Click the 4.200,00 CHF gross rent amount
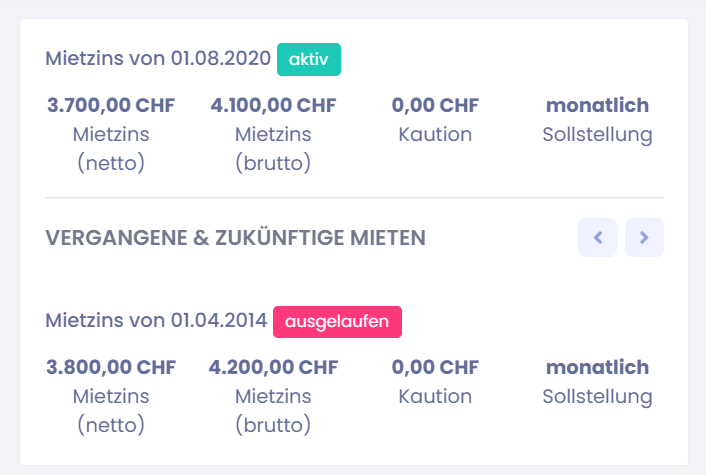Image resolution: width=706 pixels, height=475 pixels. [x=273, y=367]
